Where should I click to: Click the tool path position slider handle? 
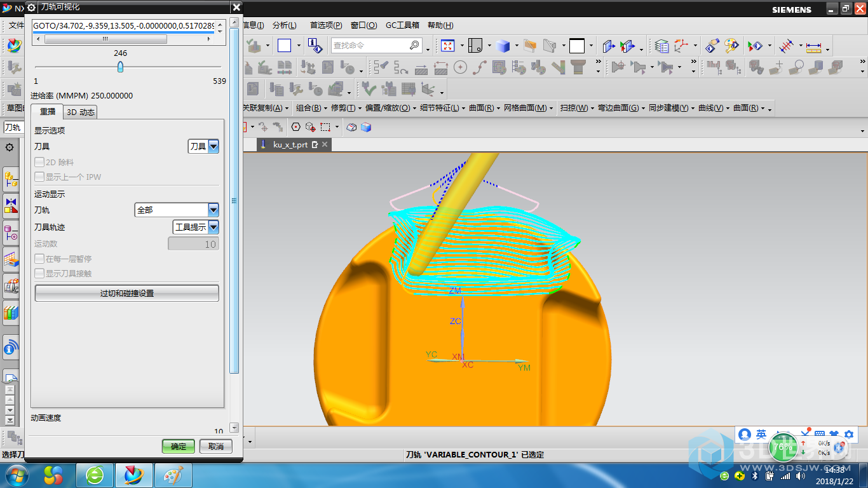point(120,67)
